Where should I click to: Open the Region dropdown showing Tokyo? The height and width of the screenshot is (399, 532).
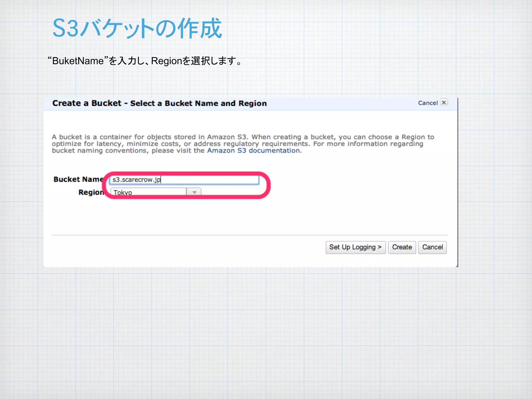point(156,192)
